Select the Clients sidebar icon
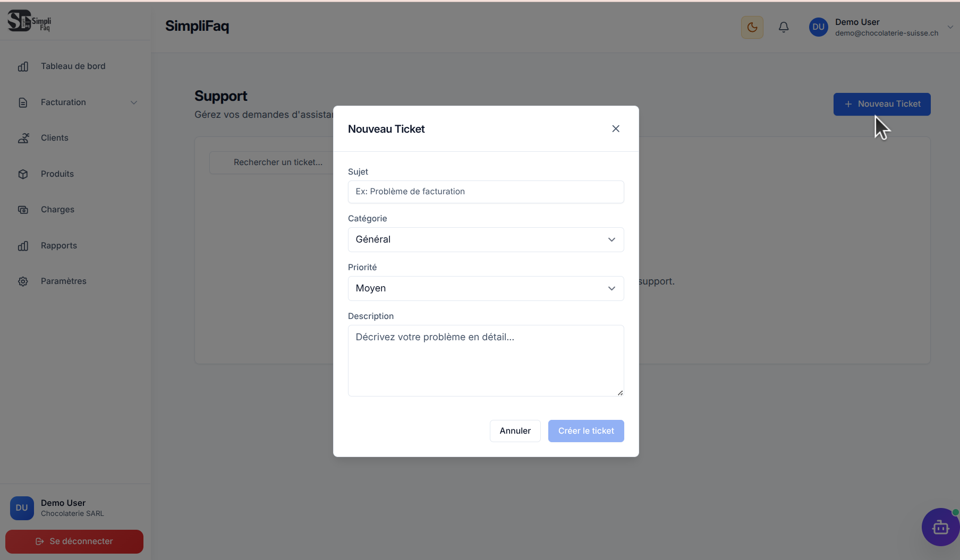 coord(23,137)
